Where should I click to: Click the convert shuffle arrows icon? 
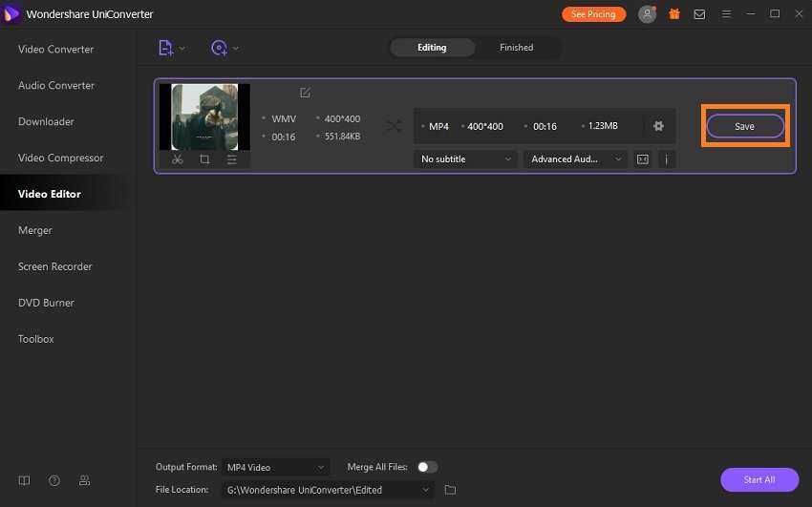point(394,126)
